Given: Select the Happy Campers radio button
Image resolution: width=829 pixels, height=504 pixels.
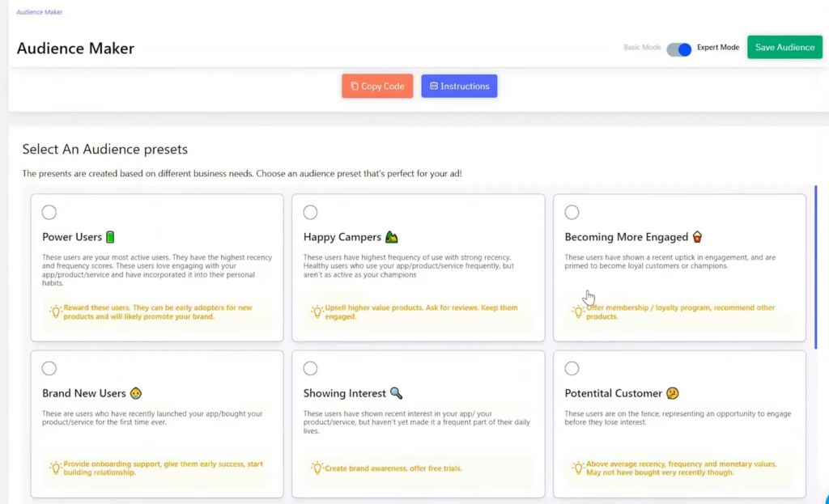Looking at the screenshot, I should pyautogui.click(x=310, y=211).
